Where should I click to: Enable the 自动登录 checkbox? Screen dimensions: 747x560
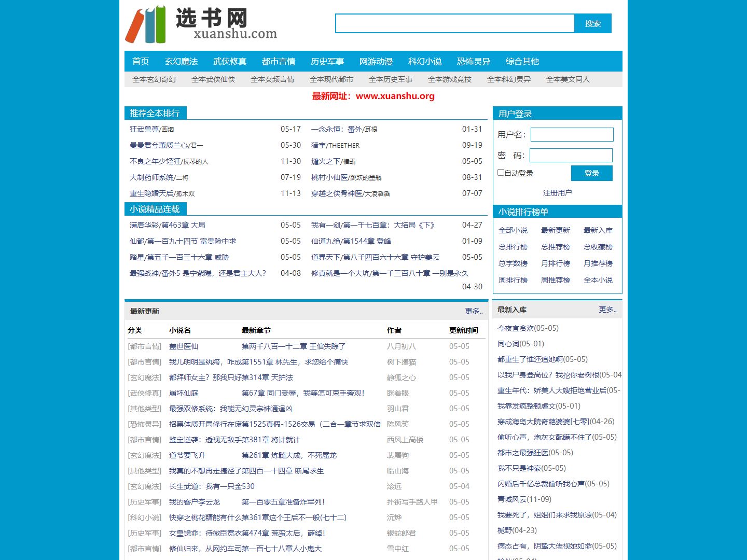(x=501, y=173)
